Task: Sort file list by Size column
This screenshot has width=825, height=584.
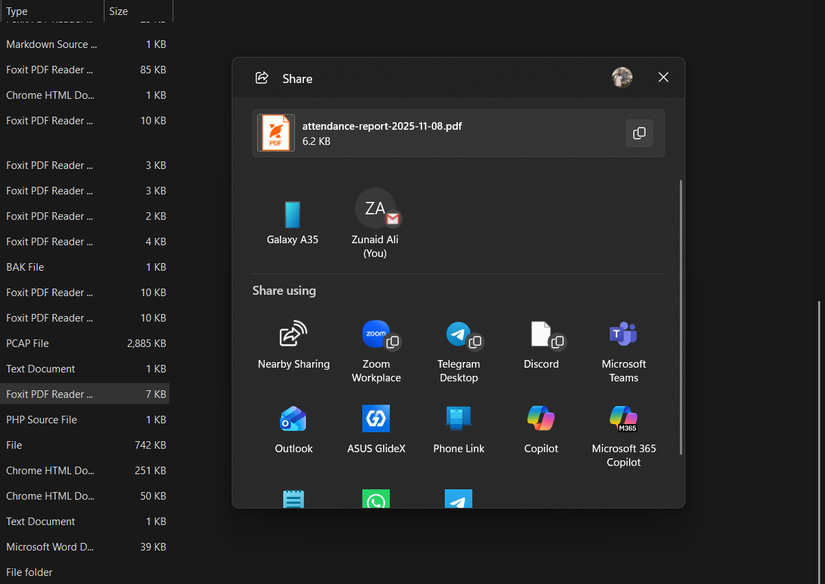Action: tap(138, 11)
